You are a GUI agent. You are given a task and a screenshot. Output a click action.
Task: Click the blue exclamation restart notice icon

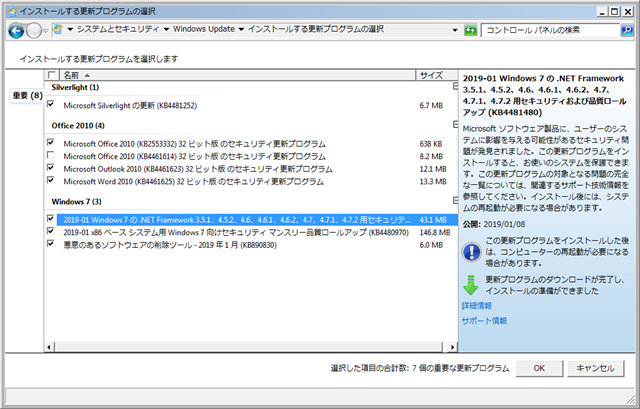[x=471, y=252]
